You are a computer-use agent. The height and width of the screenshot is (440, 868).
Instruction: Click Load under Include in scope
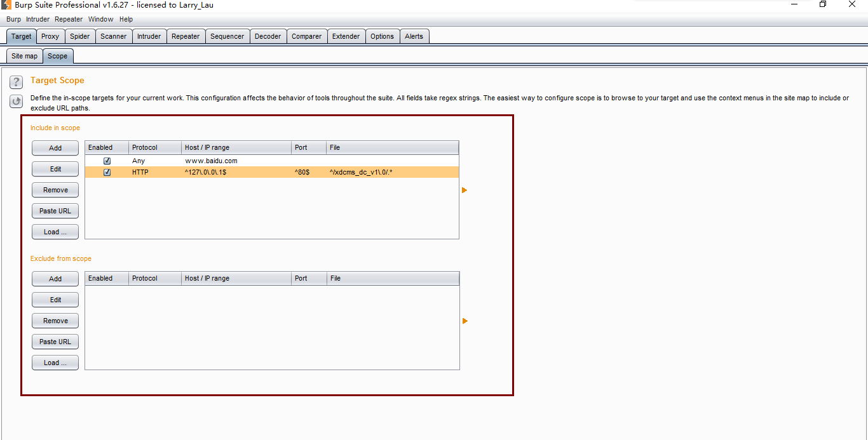[55, 232]
